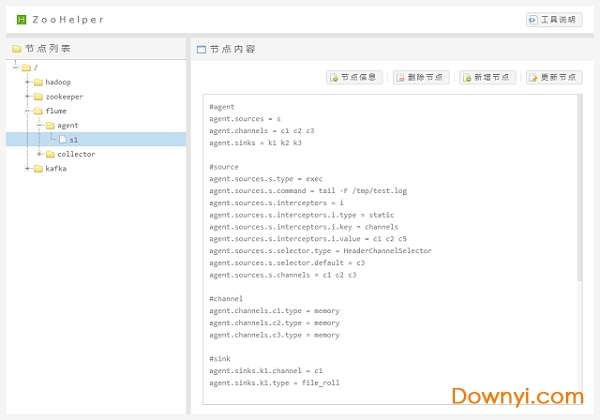
Task: Click the 更新节点 button
Action: tap(554, 77)
